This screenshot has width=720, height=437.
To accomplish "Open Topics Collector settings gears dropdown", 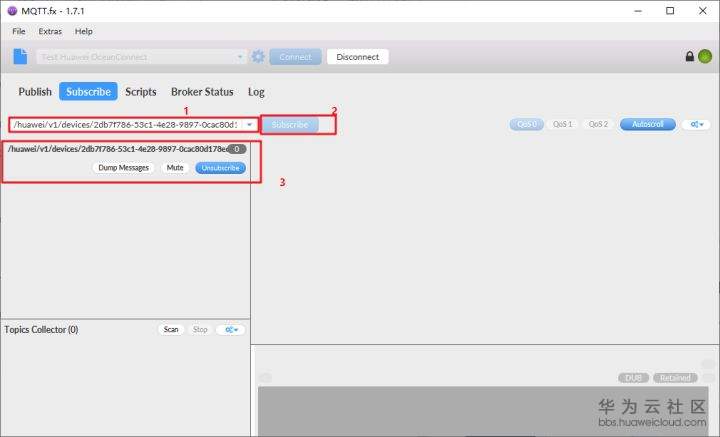I will tap(231, 330).
